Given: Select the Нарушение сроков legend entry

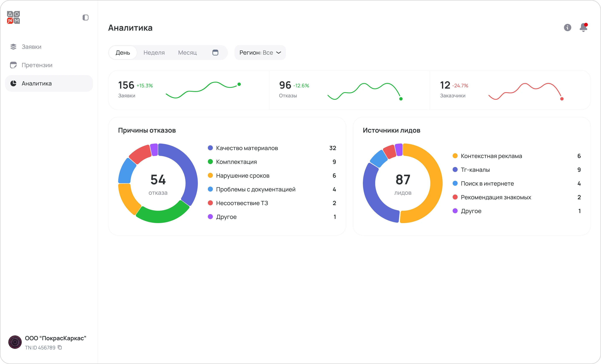Looking at the screenshot, I should pos(272,175).
